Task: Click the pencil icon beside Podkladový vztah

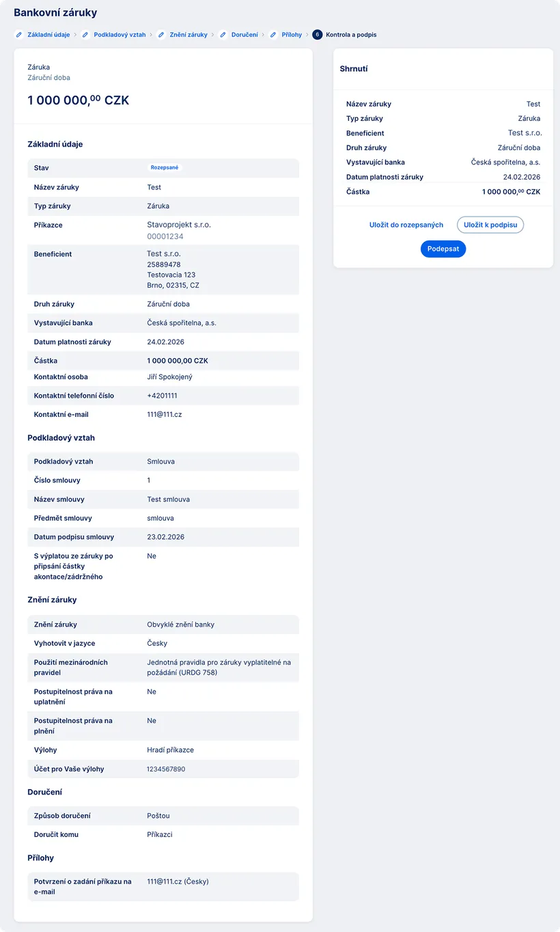Action: (x=86, y=35)
